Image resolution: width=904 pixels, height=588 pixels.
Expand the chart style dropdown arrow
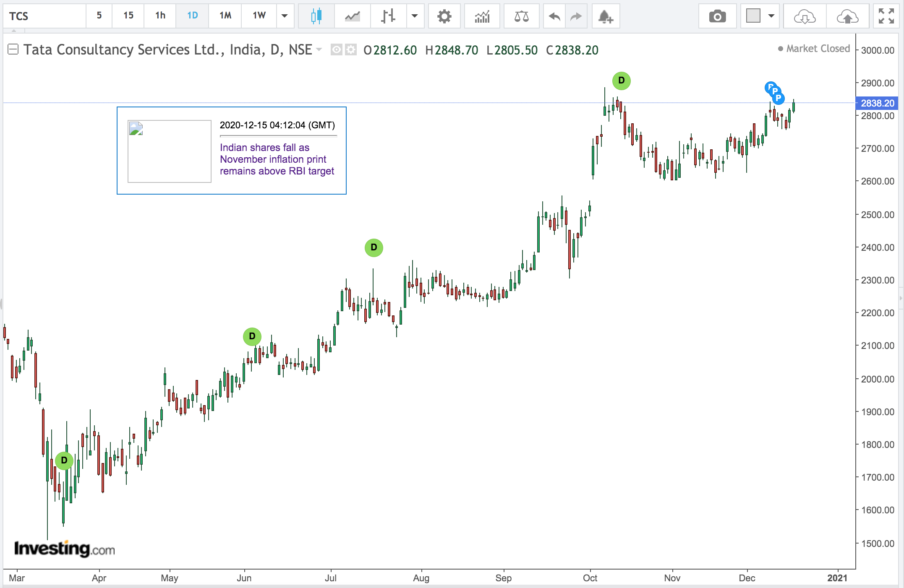(415, 16)
